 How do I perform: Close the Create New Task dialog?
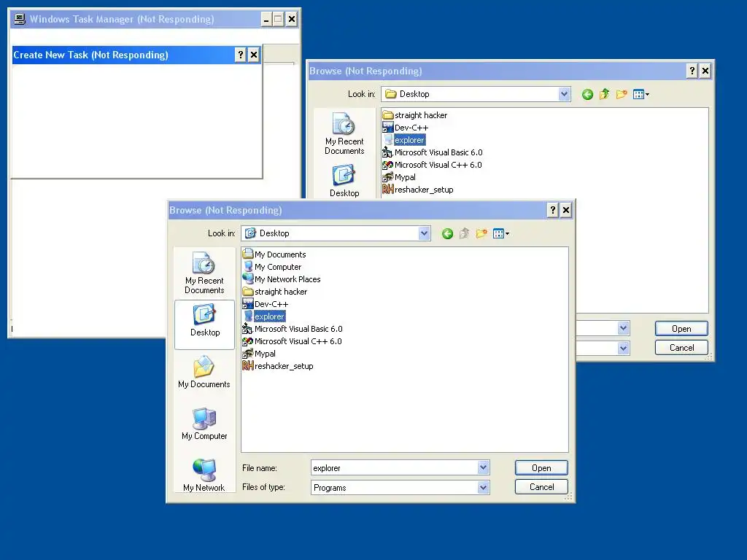pos(254,55)
